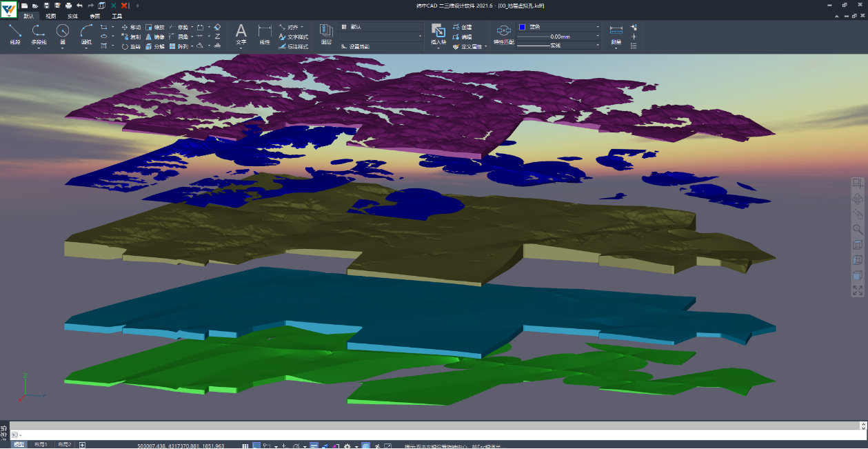Select the 线段 line tool
Image resolution: width=868 pixels, height=449 pixels.
coord(15,32)
